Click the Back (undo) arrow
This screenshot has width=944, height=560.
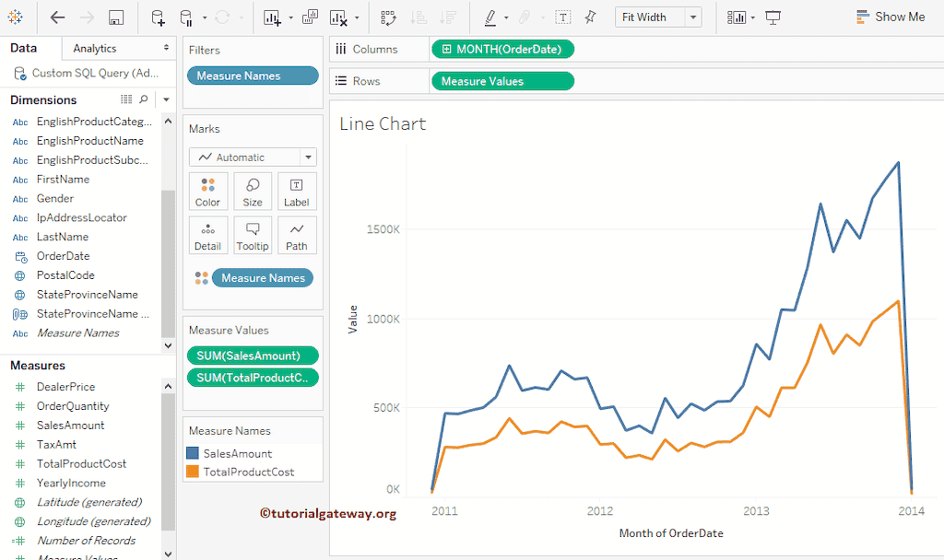click(x=57, y=17)
